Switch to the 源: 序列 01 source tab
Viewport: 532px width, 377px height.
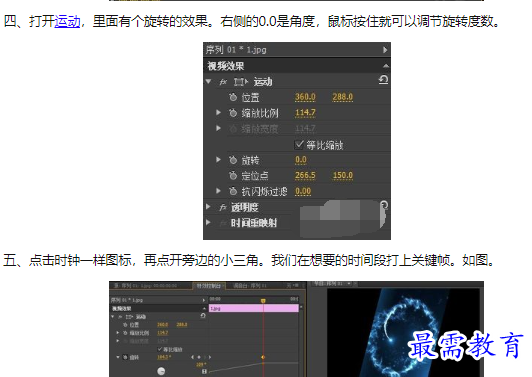tap(146, 286)
